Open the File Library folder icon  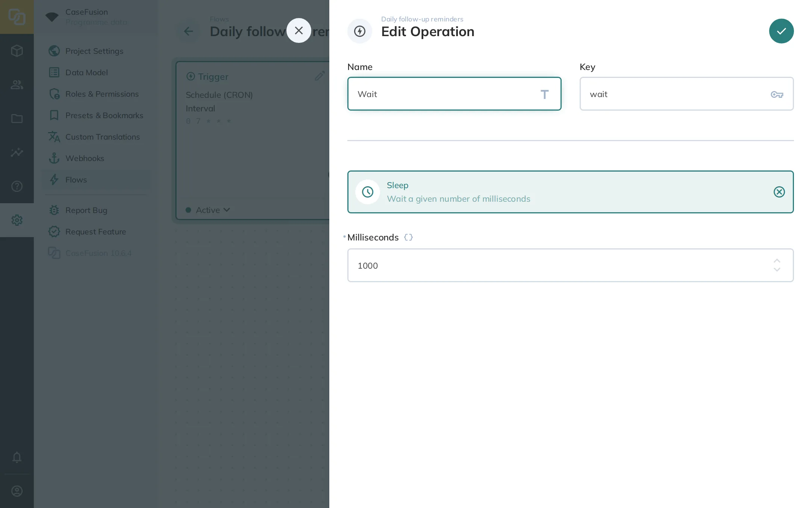click(17, 119)
